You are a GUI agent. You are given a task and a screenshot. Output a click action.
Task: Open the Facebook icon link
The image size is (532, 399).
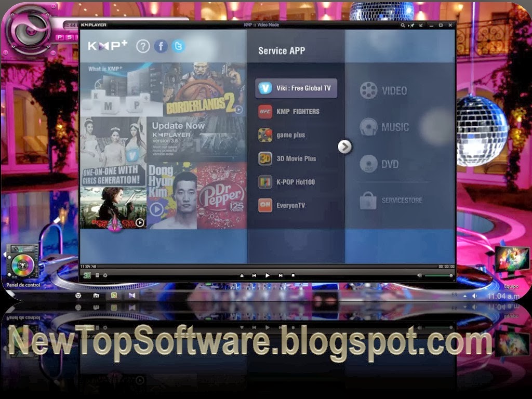tap(161, 46)
